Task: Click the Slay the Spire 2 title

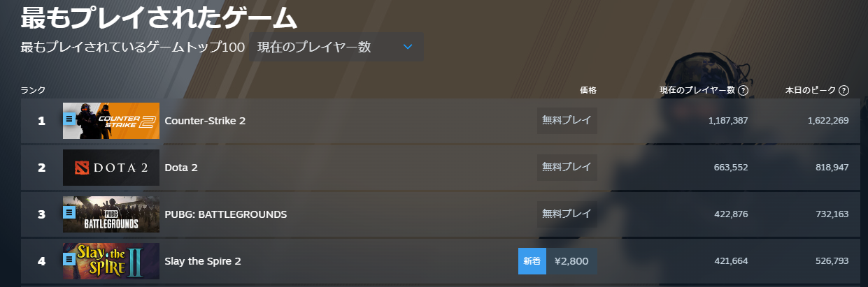Action: [203, 261]
